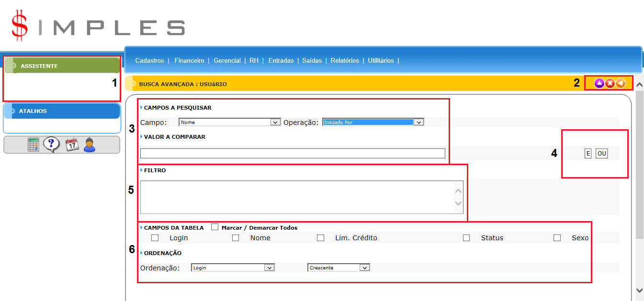Click the orange back-arrow icon
Screen dimensions: 644x301
tap(621, 83)
